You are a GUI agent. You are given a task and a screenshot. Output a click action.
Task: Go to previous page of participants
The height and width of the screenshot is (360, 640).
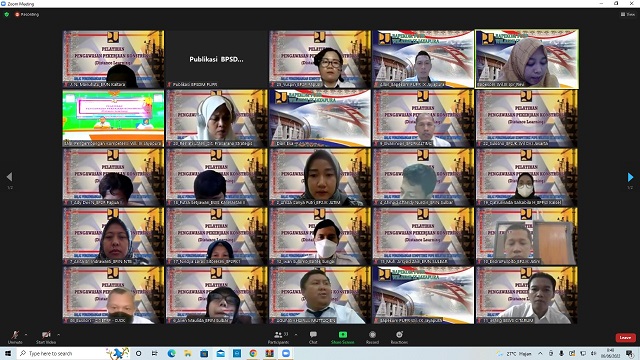(9, 177)
